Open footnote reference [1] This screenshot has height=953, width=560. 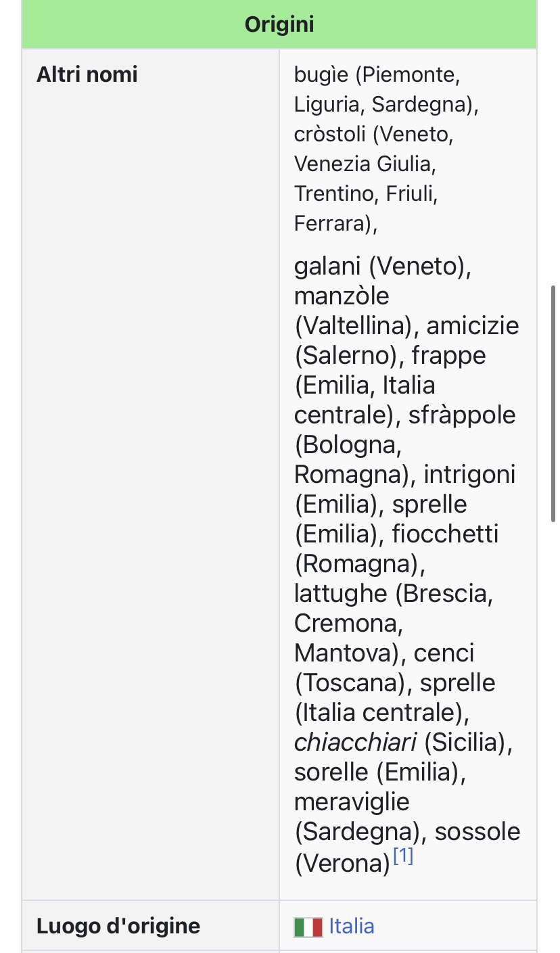click(x=402, y=856)
